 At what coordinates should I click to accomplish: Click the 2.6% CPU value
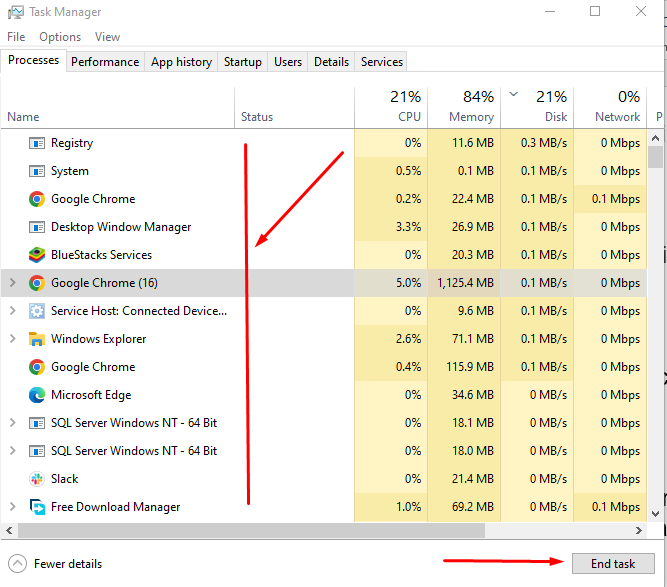click(408, 339)
